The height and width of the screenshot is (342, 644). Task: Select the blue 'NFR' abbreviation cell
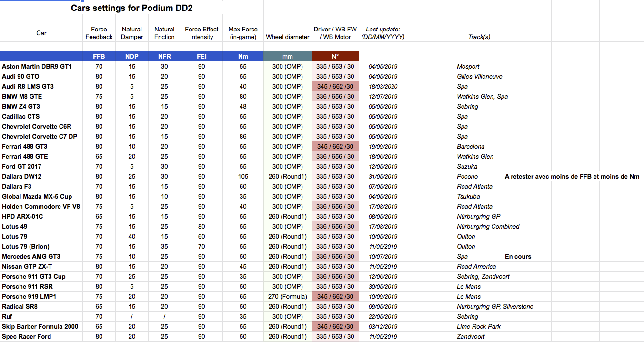coord(165,56)
